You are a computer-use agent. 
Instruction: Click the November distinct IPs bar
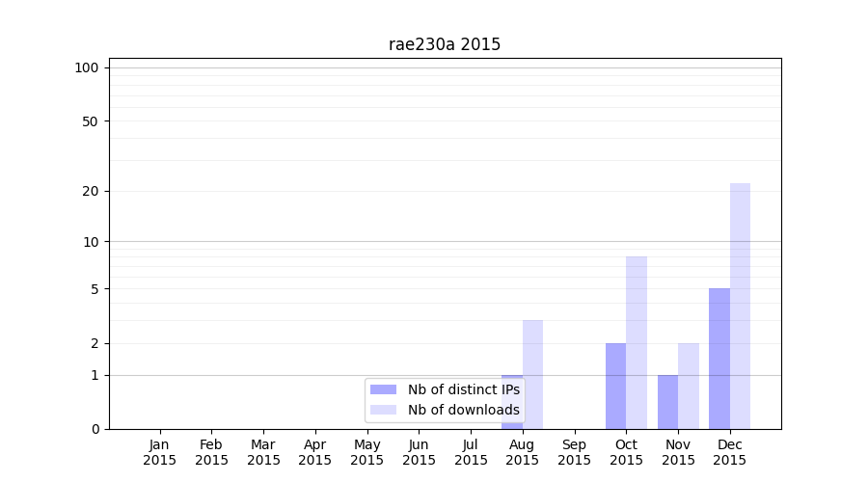[x=667, y=401]
